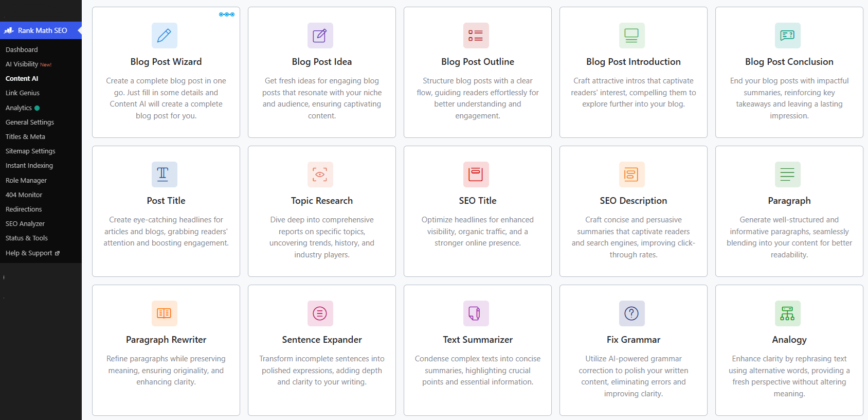Open the Fix Grammar question mark icon
This screenshot has height=420, width=868.
tap(632, 313)
